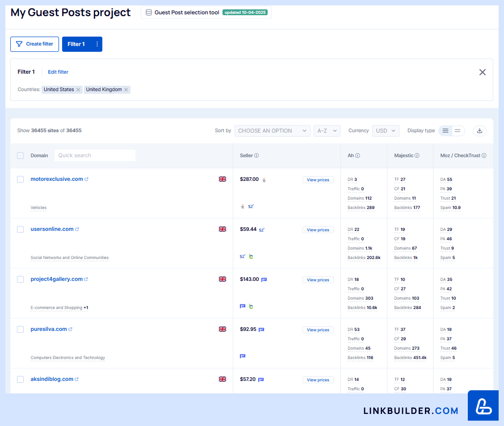Open the usersonline.com domain link
The width and height of the screenshot is (504, 426).
[52, 230]
